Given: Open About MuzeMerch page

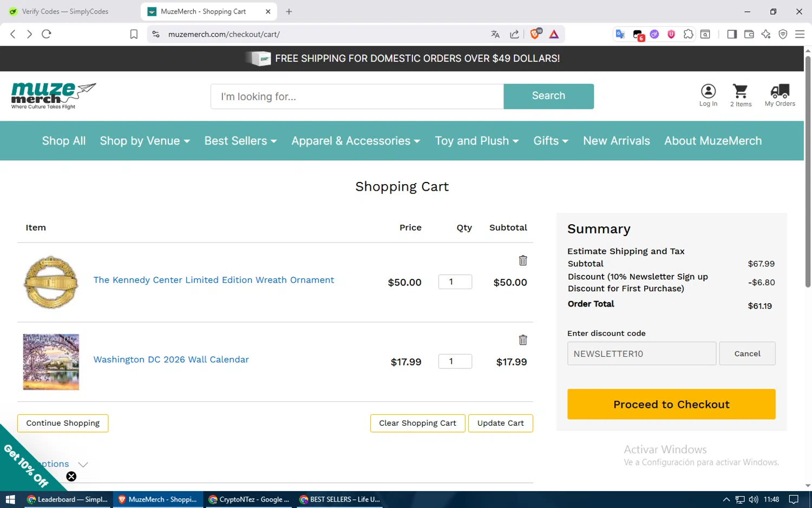Looking at the screenshot, I should 713,141.
